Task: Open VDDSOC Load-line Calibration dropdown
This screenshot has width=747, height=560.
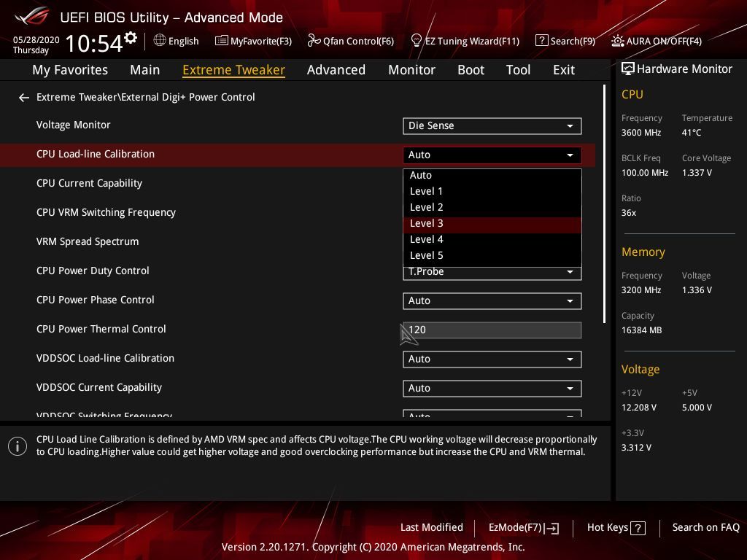Action: pos(492,359)
